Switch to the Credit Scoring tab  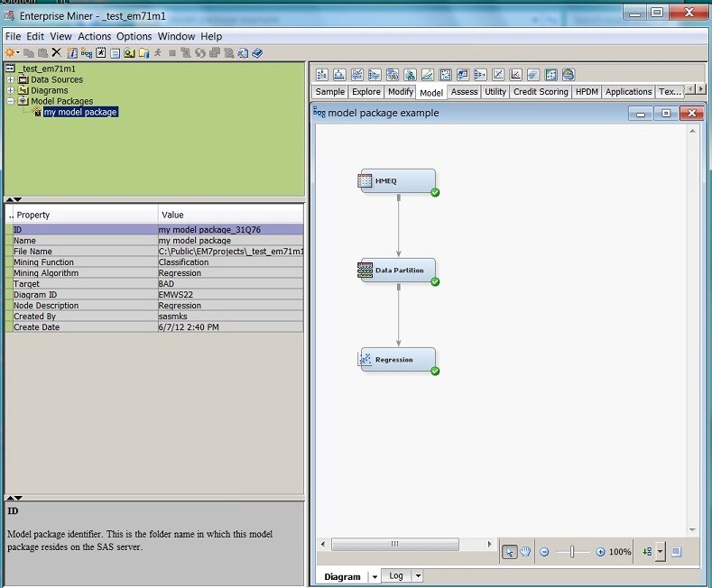541,92
